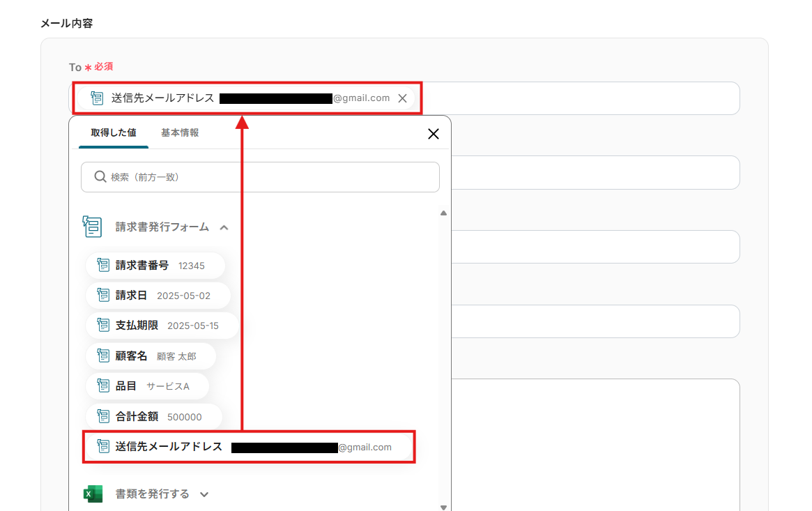Screen dimensions: 812x511
Task: Click the form icon beside 顧客名
Action: (103, 356)
